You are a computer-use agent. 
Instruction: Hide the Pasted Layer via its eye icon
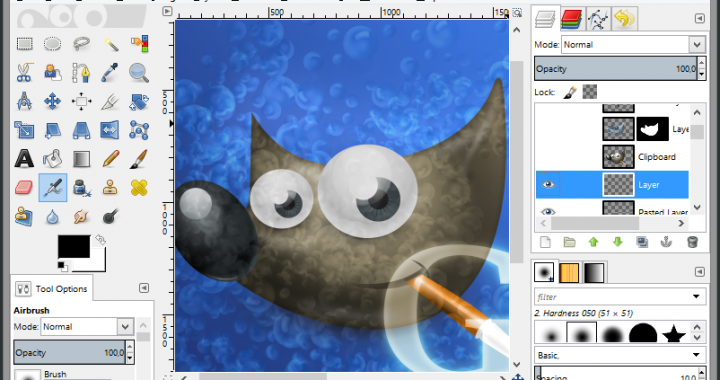(x=548, y=211)
